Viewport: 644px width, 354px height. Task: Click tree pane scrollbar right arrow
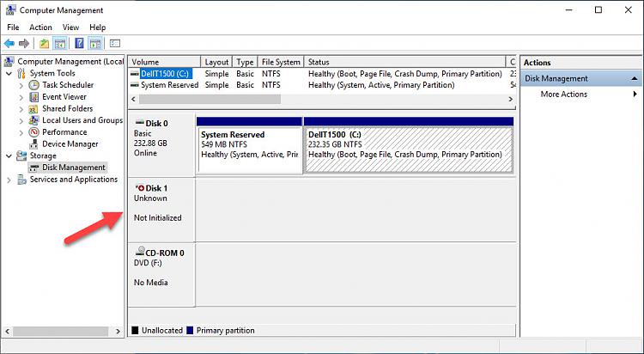coord(118,331)
